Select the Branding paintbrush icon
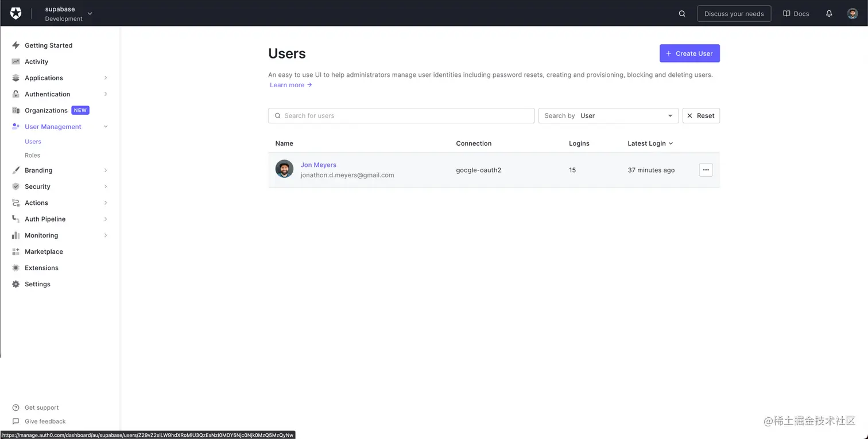This screenshot has width=868, height=439. (15, 170)
